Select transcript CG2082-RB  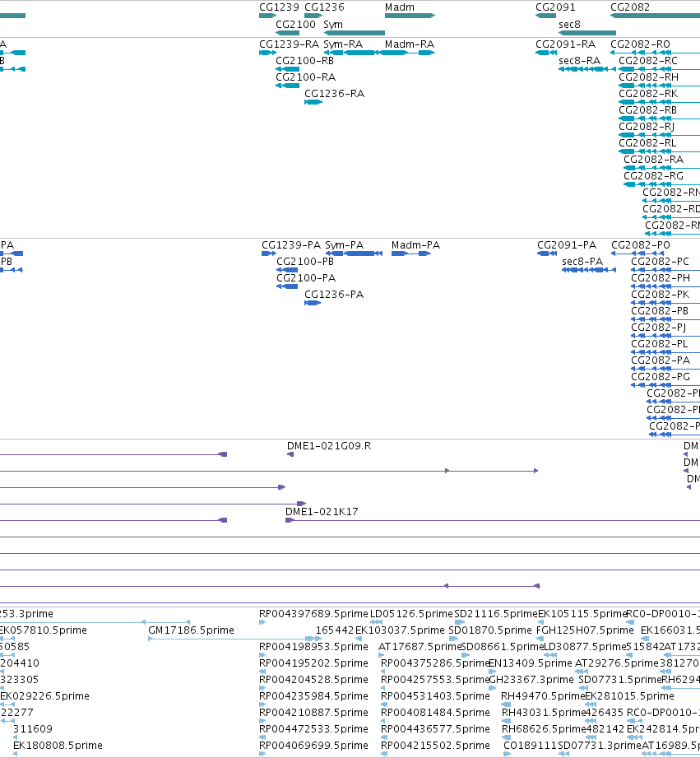click(x=660, y=119)
